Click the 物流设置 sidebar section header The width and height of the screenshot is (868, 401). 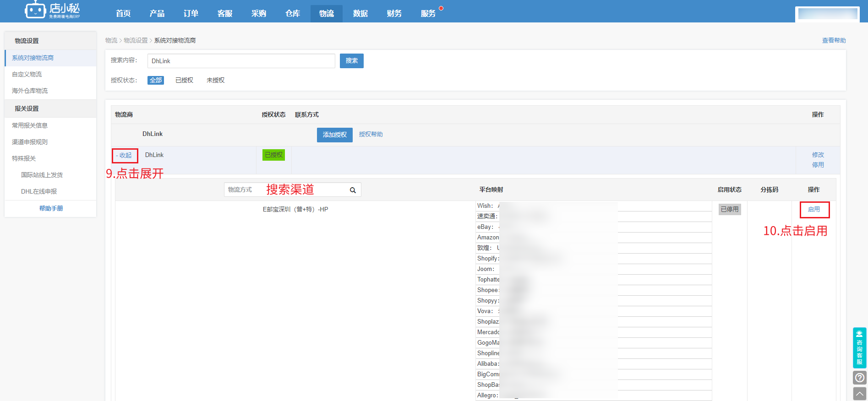pyautogui.click(x=50, y=41)
